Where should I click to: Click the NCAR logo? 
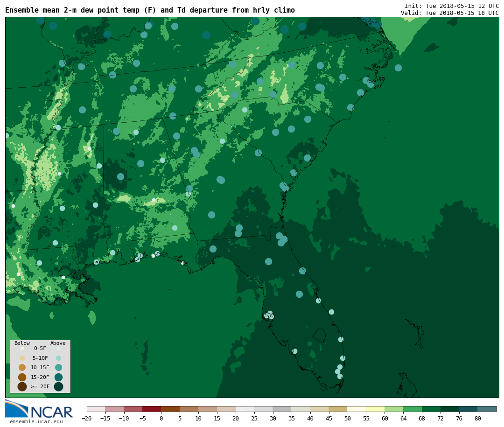tap(39, 409)
